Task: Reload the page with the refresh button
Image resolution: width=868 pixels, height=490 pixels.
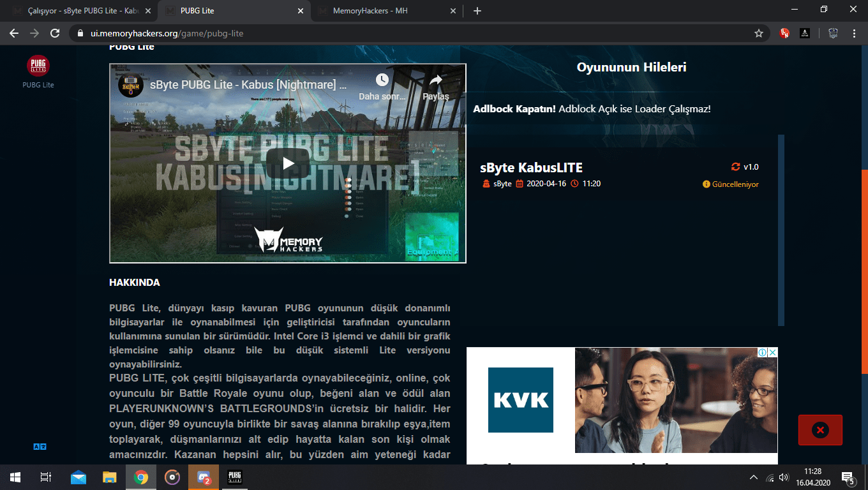Action: pos(55,33)
